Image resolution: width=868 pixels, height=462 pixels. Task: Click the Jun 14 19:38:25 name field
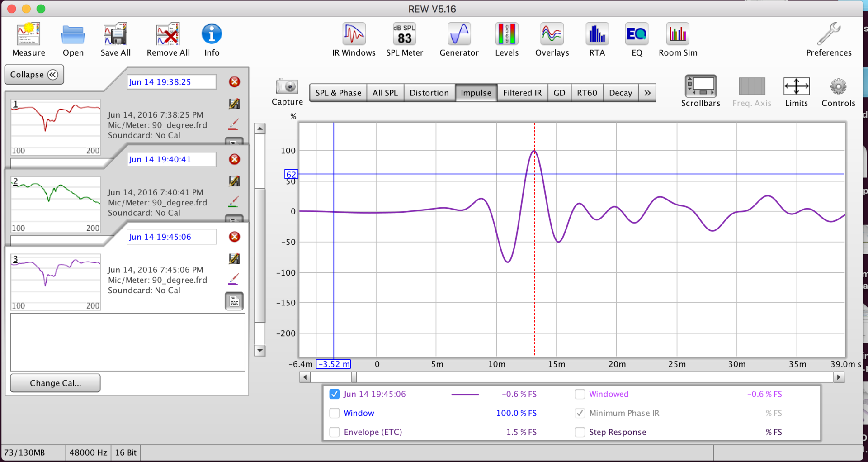171,82
